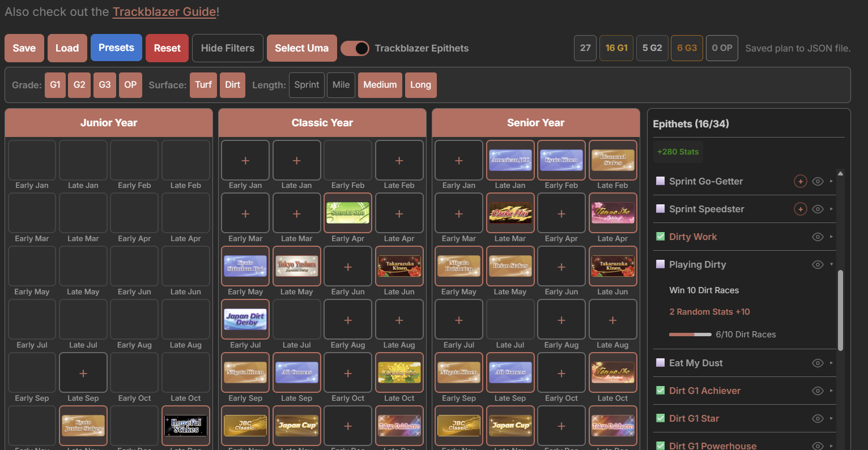Select JBC Classic in Senior Year
This screenshot has height=450, width=868.
point(459,426)
